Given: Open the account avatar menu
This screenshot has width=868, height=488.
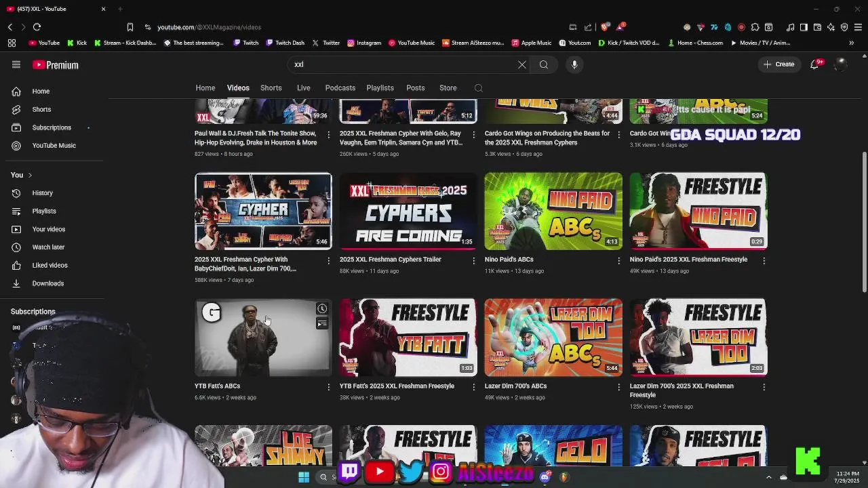Looking at the screenshot, I should coord(840,64).
